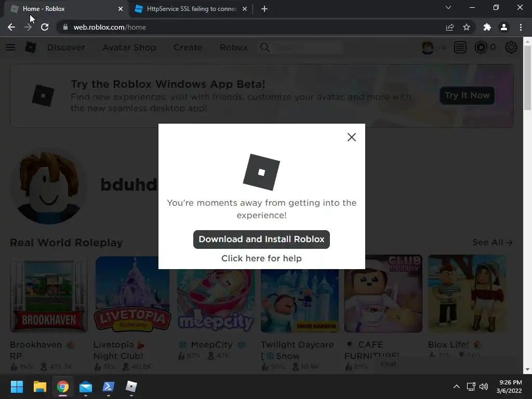Viewport: 532px width, 399px height.
Task: Click the Real World Roleplay heading
Action: 66,243
